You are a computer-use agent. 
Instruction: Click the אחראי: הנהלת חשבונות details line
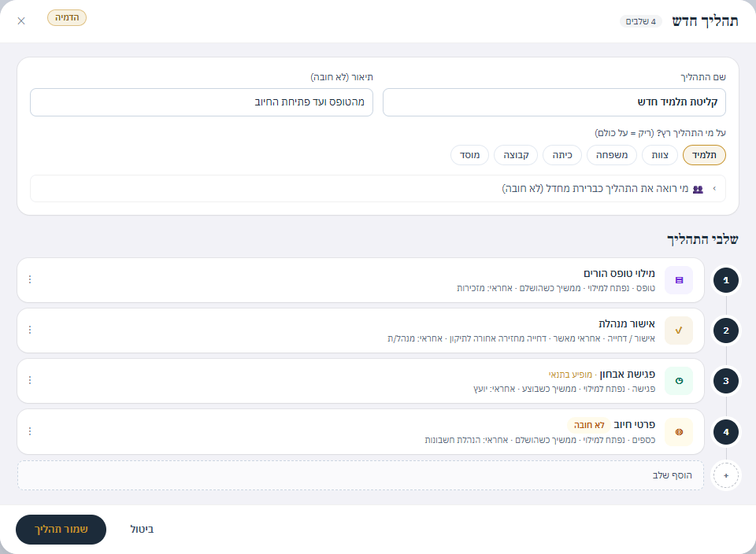click(x=540, y=440)
